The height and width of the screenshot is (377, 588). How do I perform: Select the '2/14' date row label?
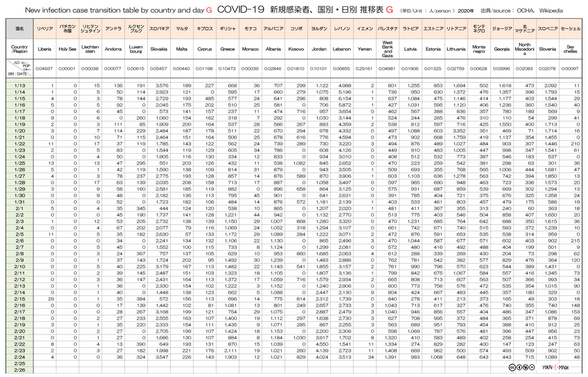[x=19, y=292]
